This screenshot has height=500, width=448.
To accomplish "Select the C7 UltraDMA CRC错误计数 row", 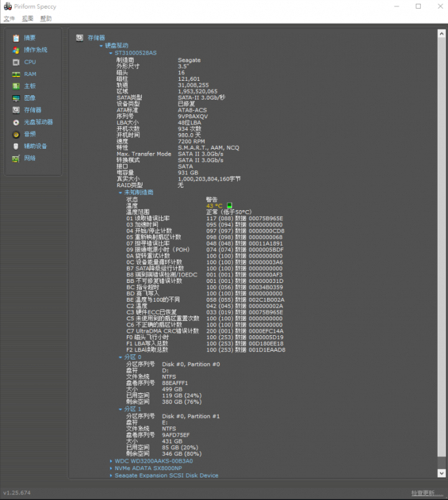I will [205, 331].
